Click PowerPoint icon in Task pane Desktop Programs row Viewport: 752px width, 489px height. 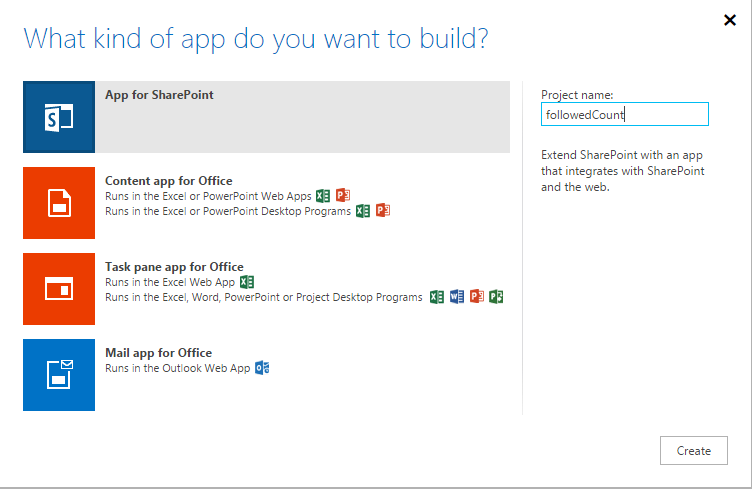pos(477,297)
